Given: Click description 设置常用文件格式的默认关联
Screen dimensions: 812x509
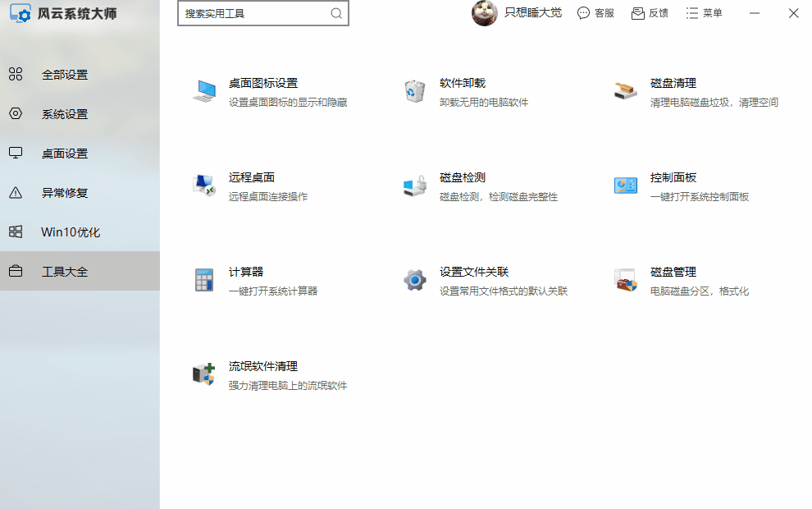Looking at the screenshot, I should 504,291.
